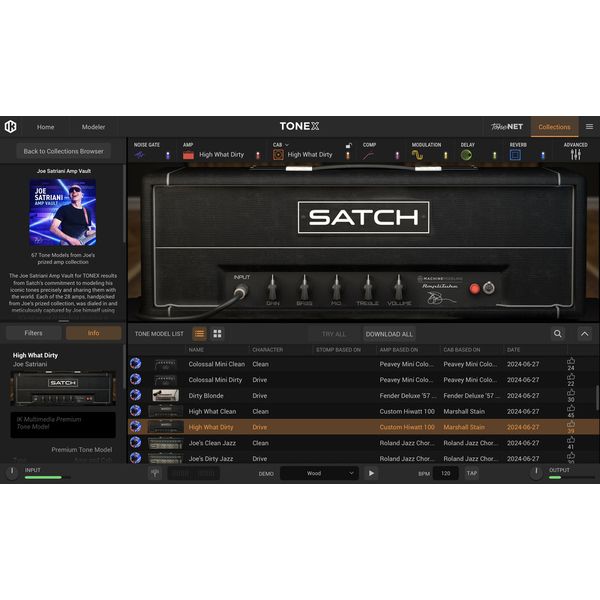Open the tone model search icon
The image size is (600, 600).
(x=558, y=334)
